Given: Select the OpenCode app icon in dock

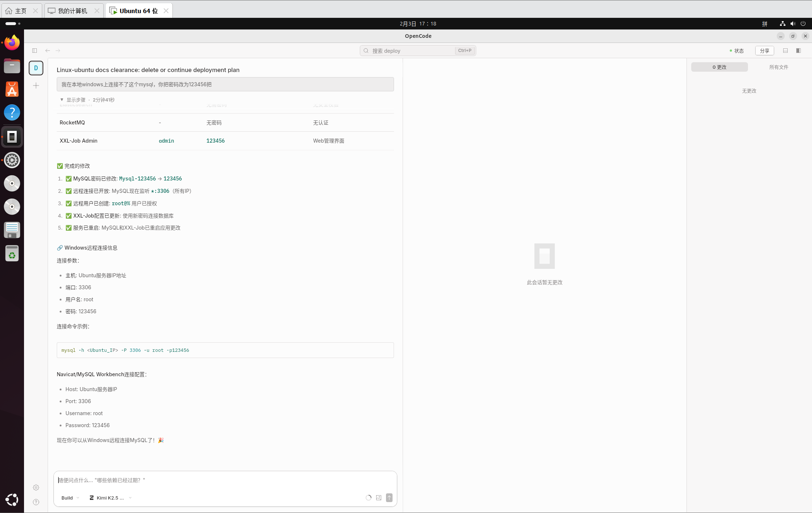Looking at the screenshot, I should pyautogui.click(x=12, y=137).
